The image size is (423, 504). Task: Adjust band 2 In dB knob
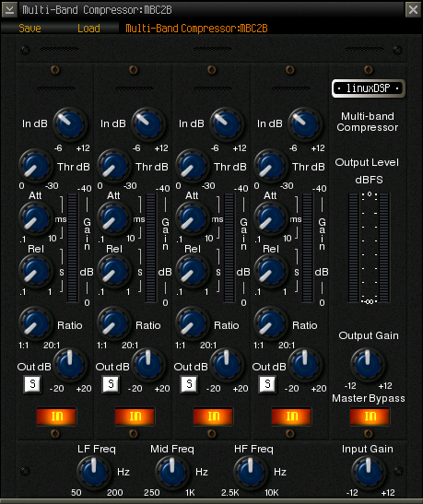(x=148, y=124)
